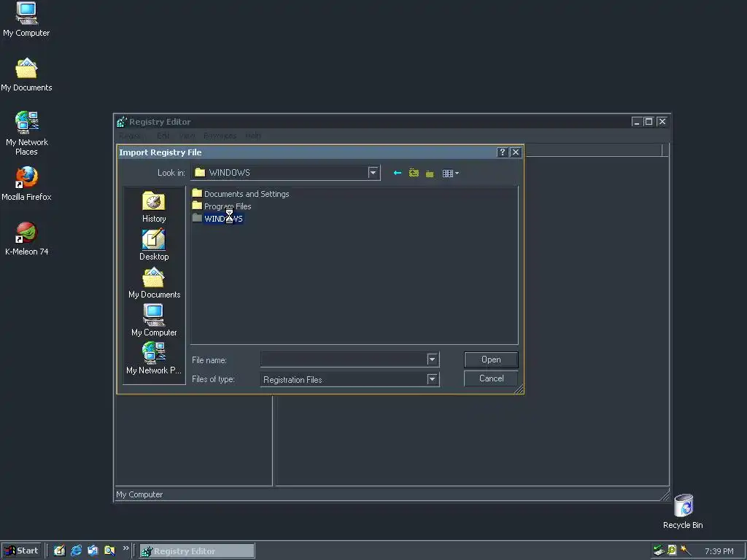The width and height of the screenshot is (747, 560).
Task: Close the Import Registry File dialog
Action: [x=516, y=152]
